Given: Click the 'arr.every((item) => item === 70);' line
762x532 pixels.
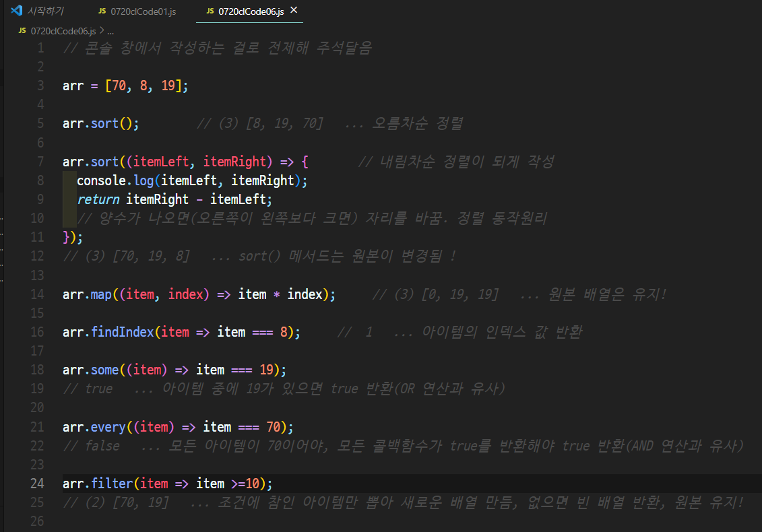Looking at the screenshot, I should pos(178,427).
